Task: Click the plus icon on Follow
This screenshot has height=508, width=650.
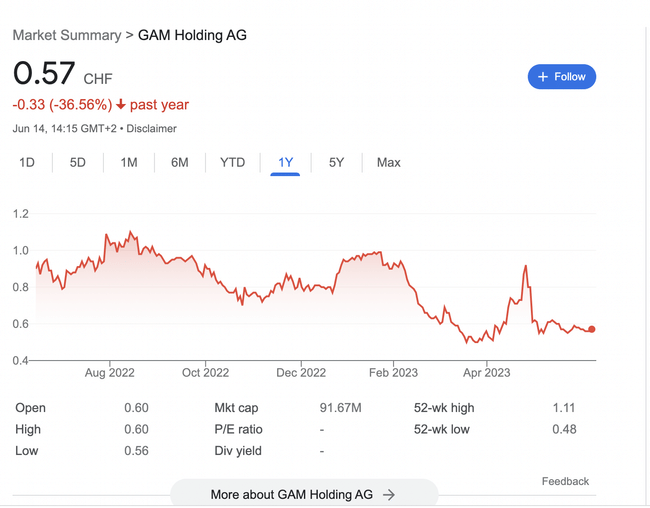Action: pos(543,77)
